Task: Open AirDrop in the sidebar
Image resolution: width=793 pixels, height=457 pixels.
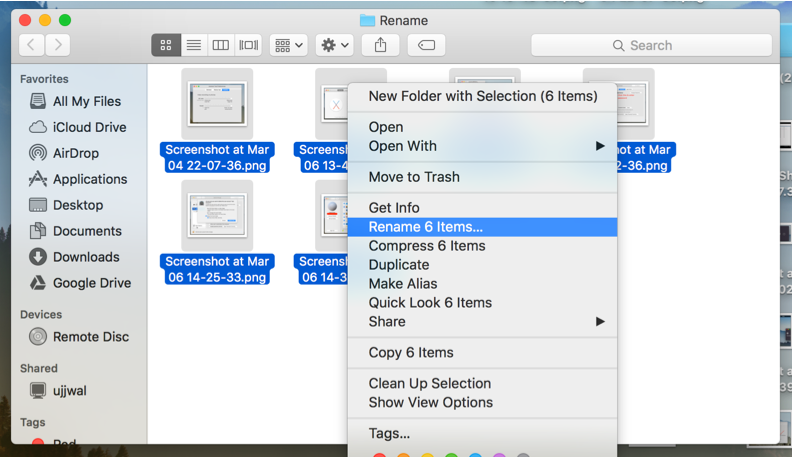Action: pyautogui.click(x=64, y=153)
